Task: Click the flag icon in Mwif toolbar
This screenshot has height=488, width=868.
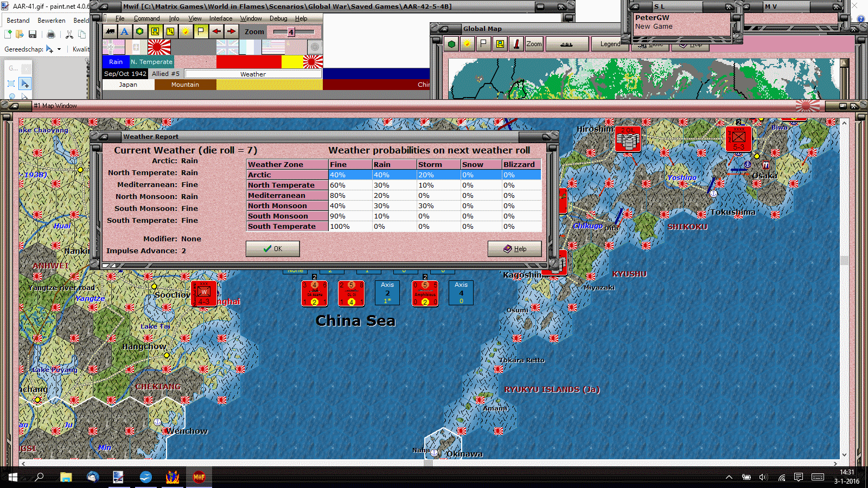Action: [201, 31]
